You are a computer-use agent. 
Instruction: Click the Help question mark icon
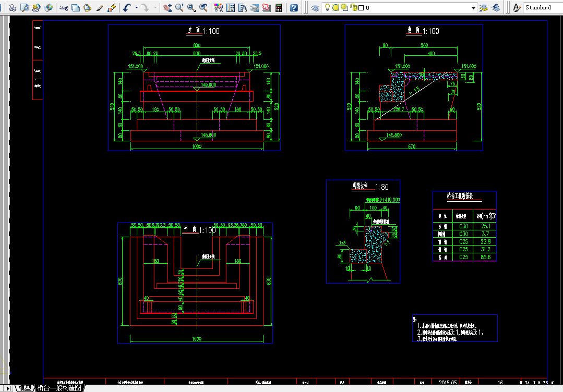pos(294,7)
